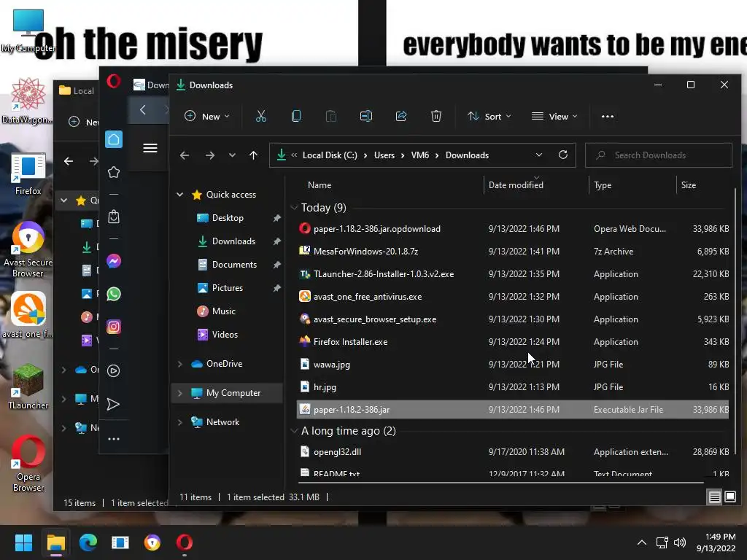Sort by Name column header
Viewport: 747px width, 560px height.
click(x=320, y=184)
